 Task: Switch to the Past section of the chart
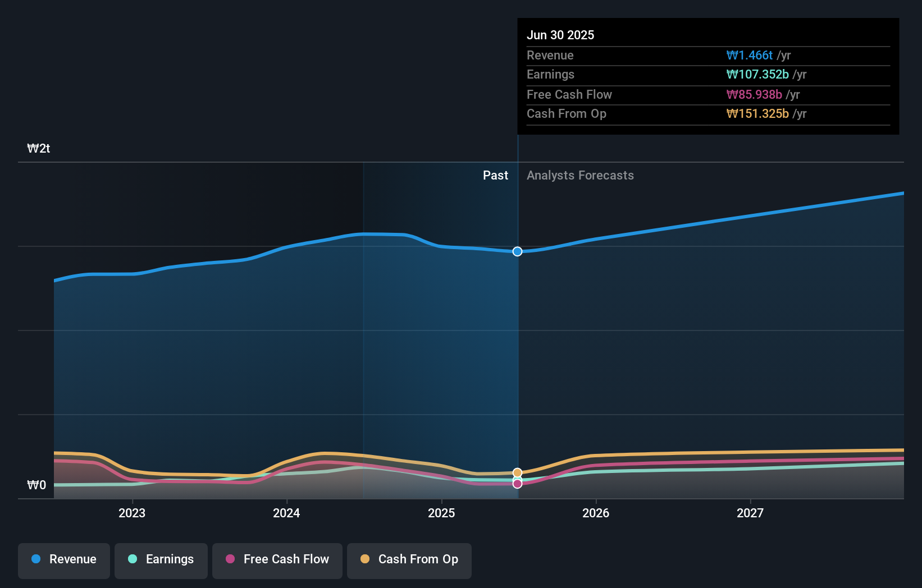[495, 175]
